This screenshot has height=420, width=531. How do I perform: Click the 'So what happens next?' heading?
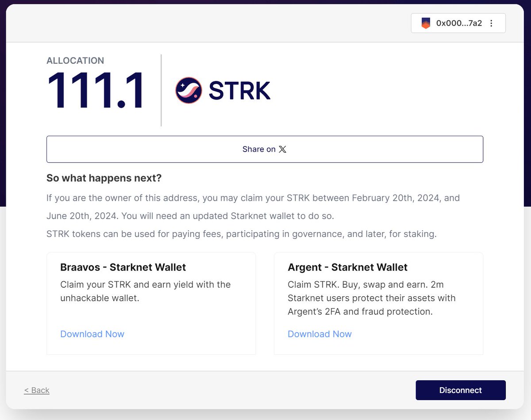pyautogui.click(x=104, y=178)
